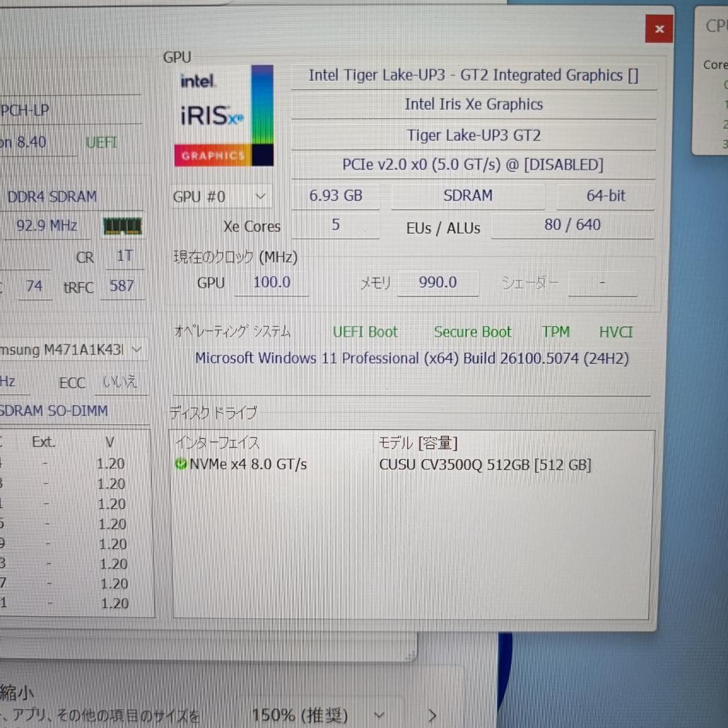Click the 64-bit bus width field
This screenshot has height=728, width=728.
pyautogui.click(x=605, y=196)
